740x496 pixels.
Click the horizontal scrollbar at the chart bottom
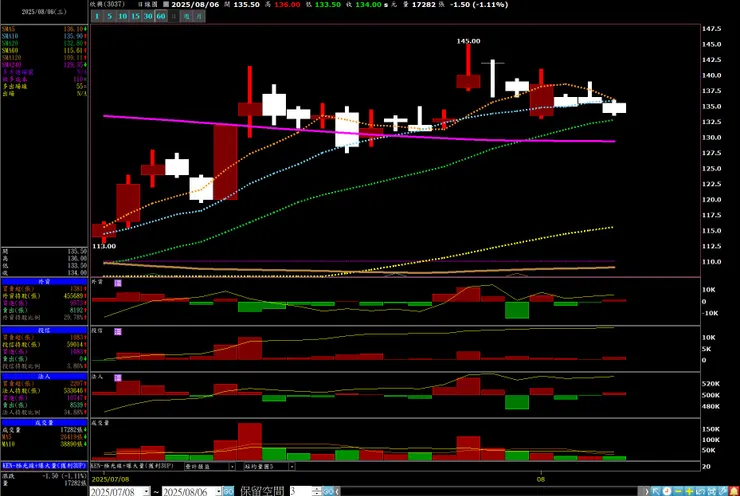pos(491,491)
